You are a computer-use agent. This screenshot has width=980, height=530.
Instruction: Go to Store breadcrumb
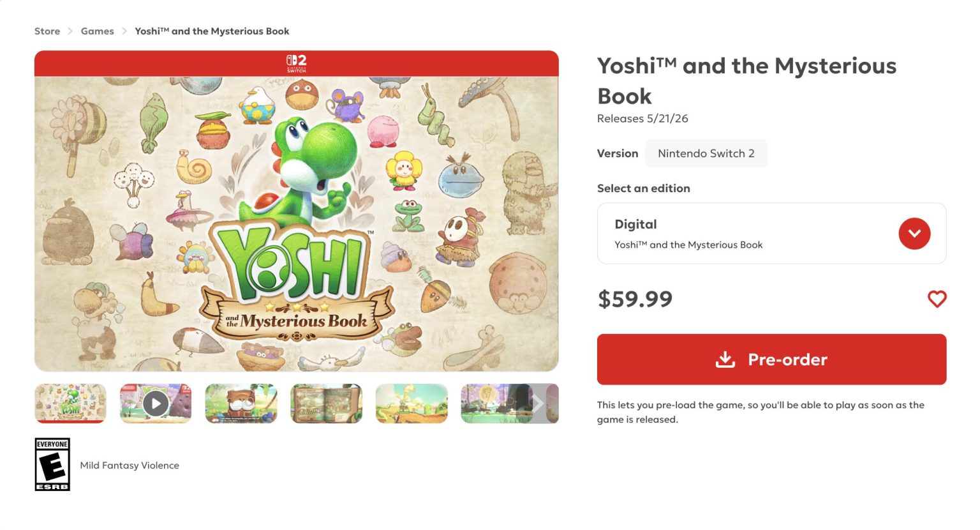pyautogui.click(x=47, y=31)
